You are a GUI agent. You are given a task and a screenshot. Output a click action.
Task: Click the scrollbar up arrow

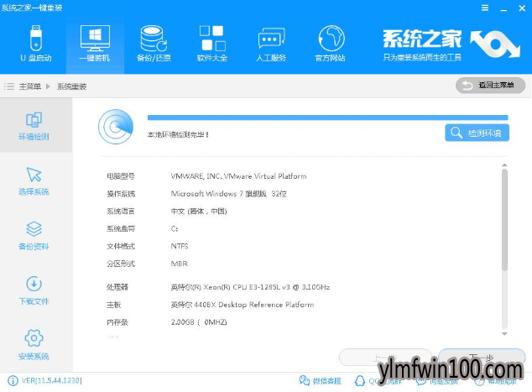click(x=504, y=165)
